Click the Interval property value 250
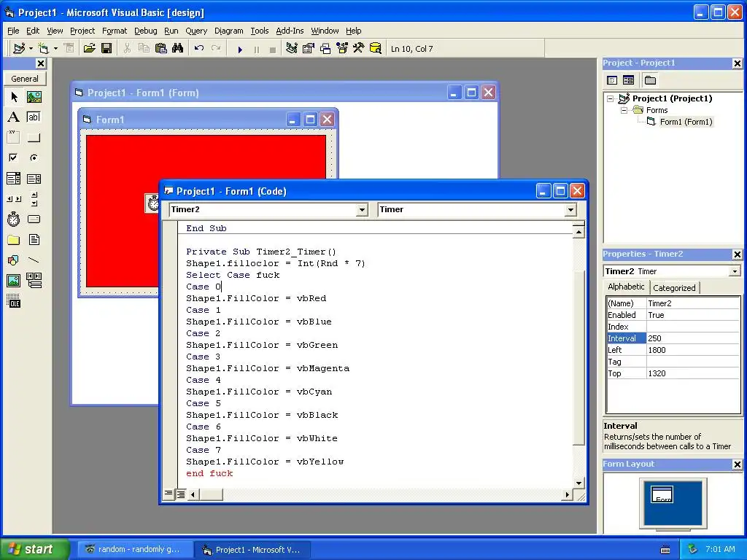 (693, 338)
